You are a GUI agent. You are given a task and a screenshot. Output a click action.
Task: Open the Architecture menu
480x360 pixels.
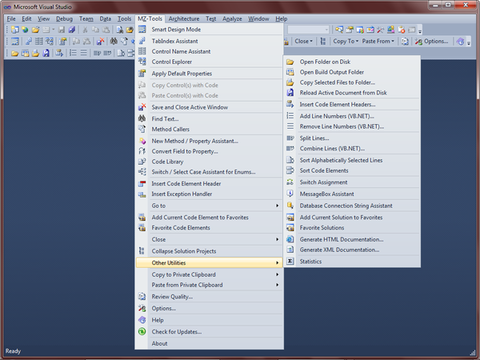[184, 19]
